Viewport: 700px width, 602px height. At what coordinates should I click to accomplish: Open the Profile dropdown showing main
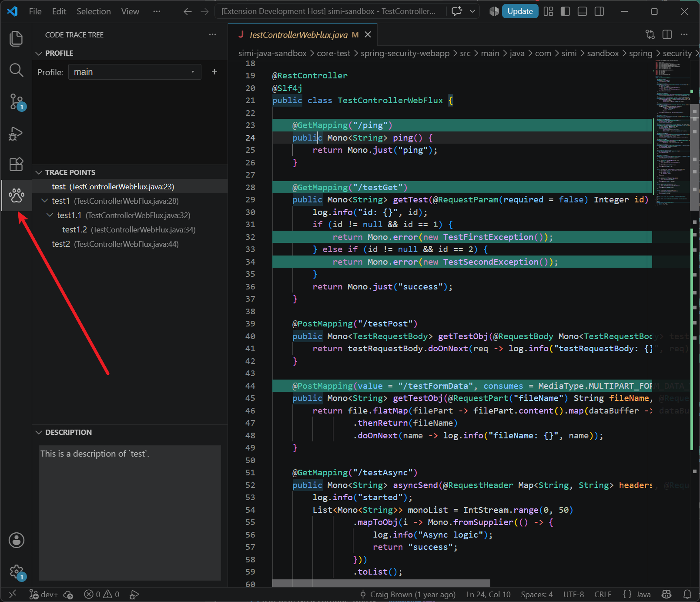click(134, 72)
